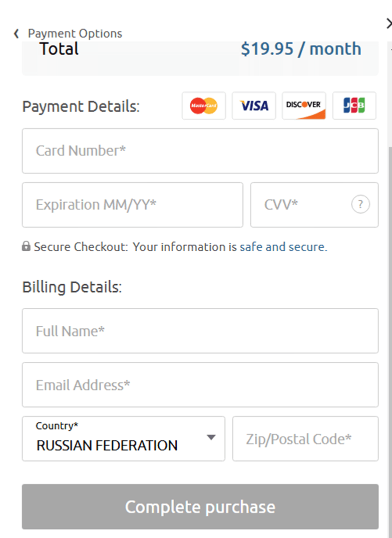
Task: Click the Expiration MM/YY field
Action: (132, 205)
